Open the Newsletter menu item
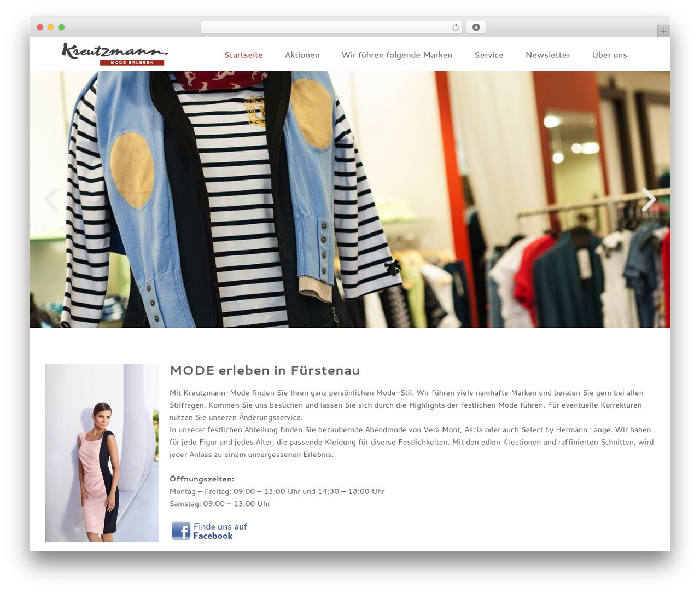 click(547, 55)
